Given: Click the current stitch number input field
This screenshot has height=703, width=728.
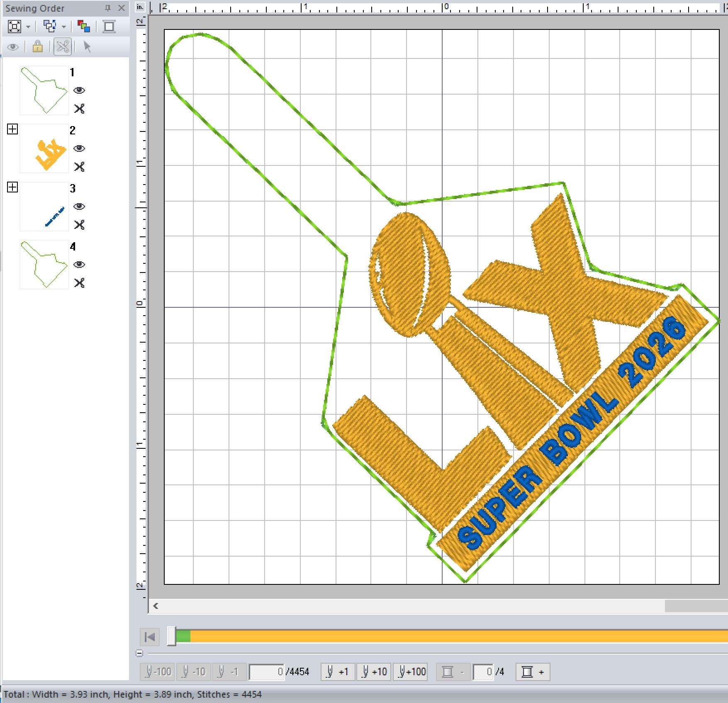Looking at the screenshot, I should click(x=267, y=671).
